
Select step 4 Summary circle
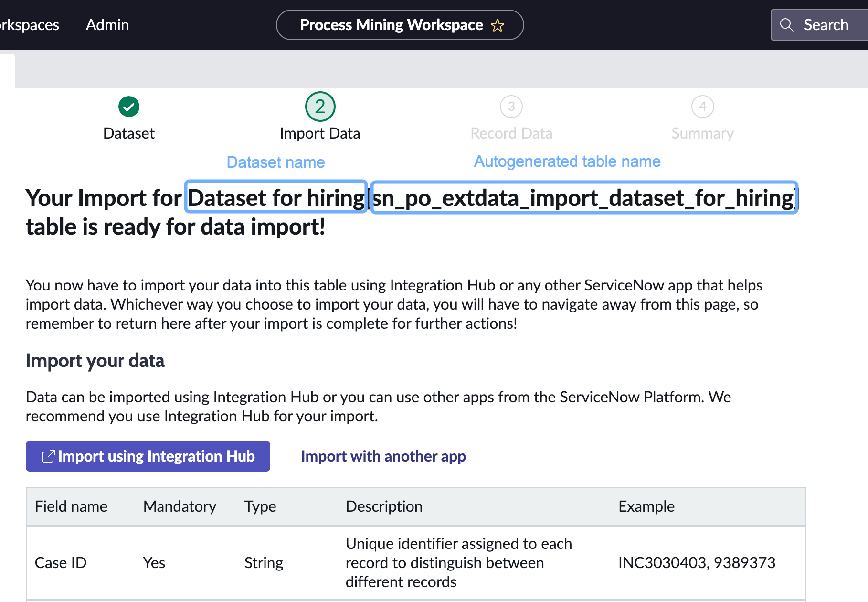[x=702, y=107]
